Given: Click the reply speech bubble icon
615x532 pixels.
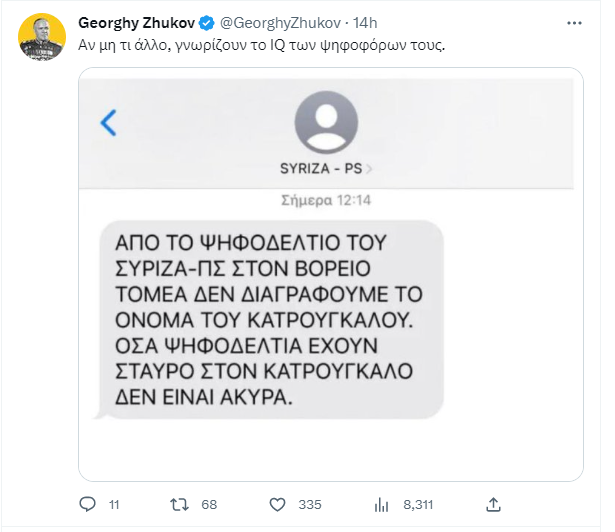Looking at the screenshot, I should click(x=87, y=503).
